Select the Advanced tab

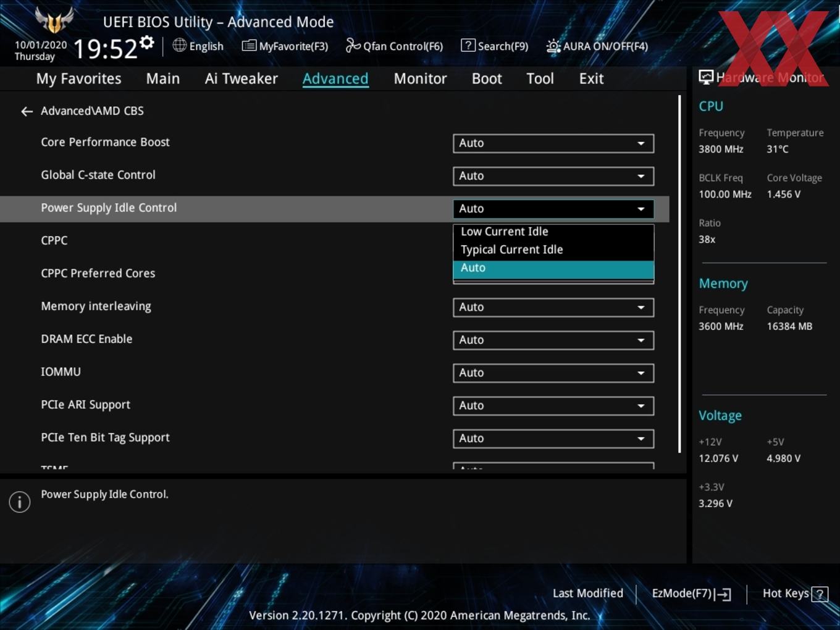click(x=335, y=78)
